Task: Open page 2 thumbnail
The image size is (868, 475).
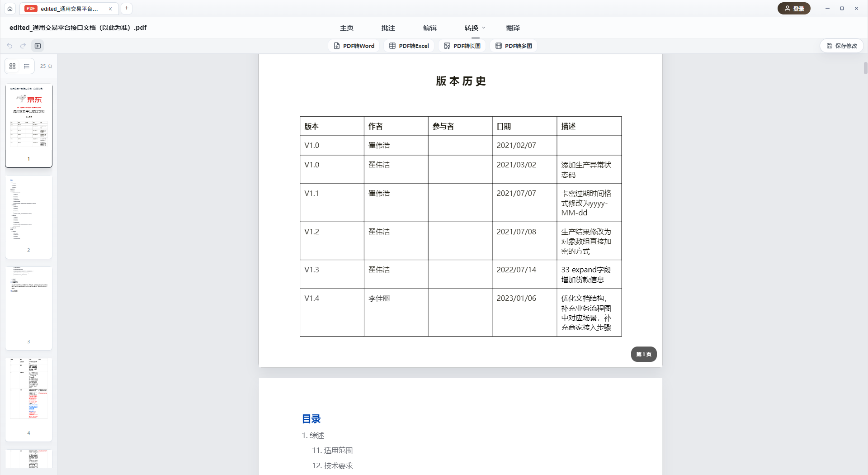Action: coord(28,217)
